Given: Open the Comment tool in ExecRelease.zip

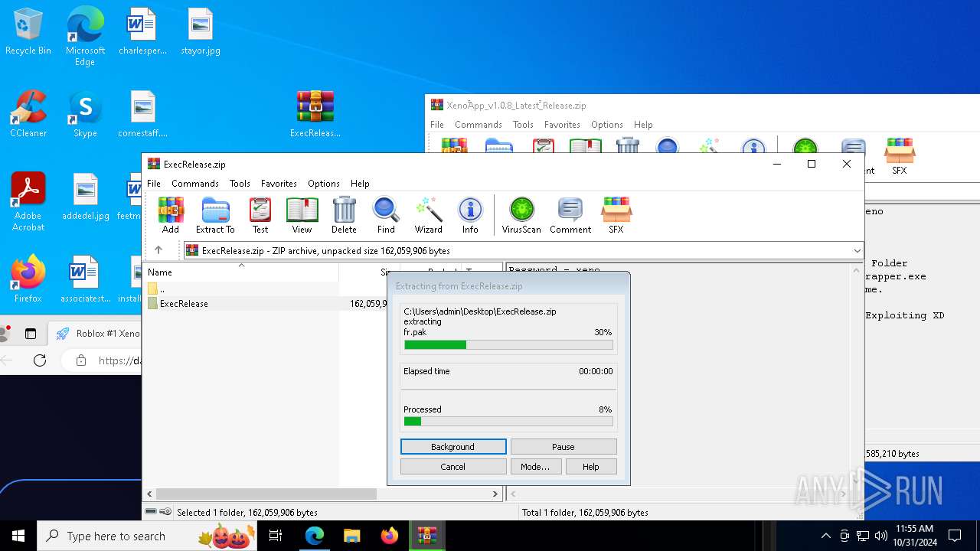Looking at the screenshot, I should pyautogui.click(x=570, y=215).
